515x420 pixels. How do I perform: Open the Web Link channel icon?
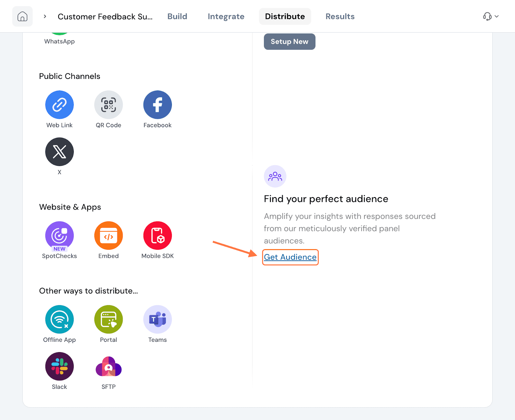(x=60, y=105)
